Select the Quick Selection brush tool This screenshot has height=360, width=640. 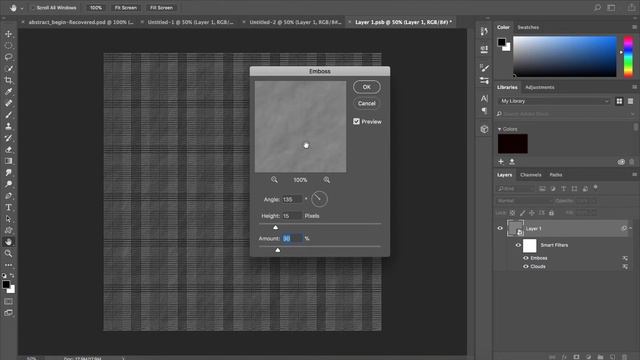[9, 69]
